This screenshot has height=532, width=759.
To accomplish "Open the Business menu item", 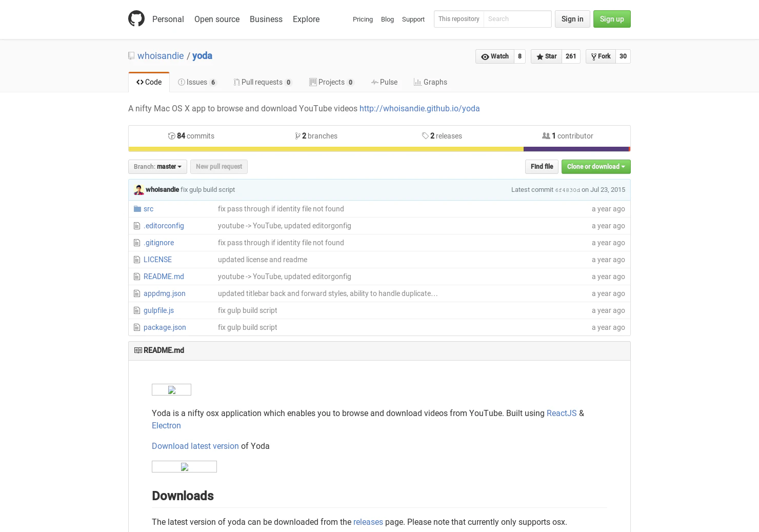I will click(266, 19).
